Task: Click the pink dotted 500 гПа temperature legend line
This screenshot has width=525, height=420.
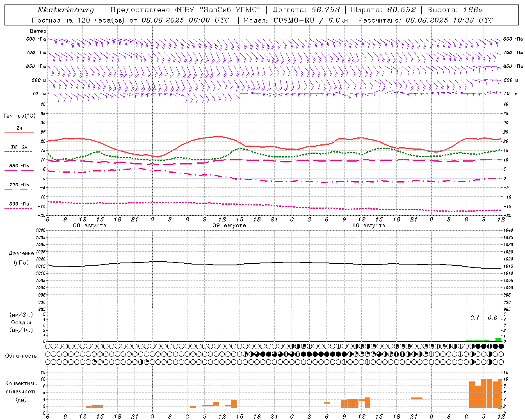Action: point(18,208)
